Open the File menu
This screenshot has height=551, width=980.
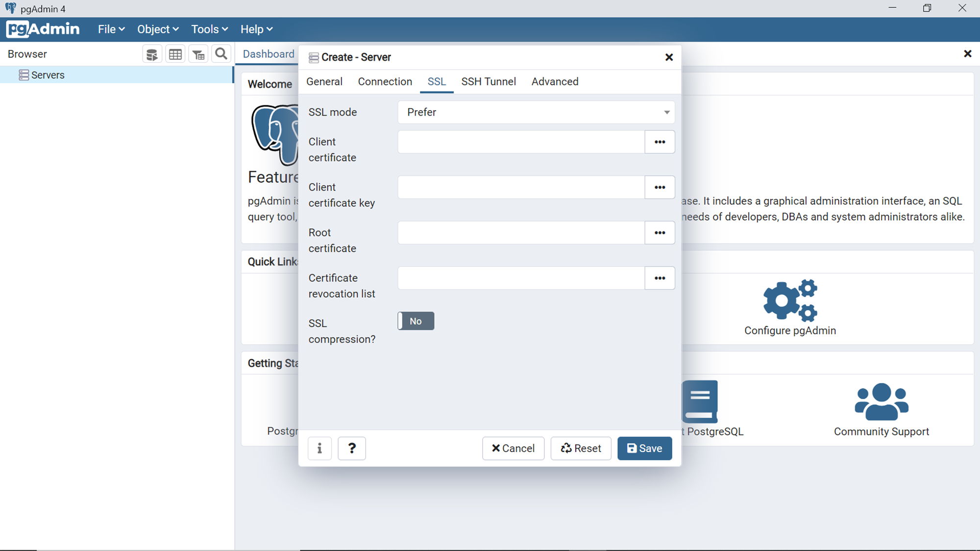[111, 29]
